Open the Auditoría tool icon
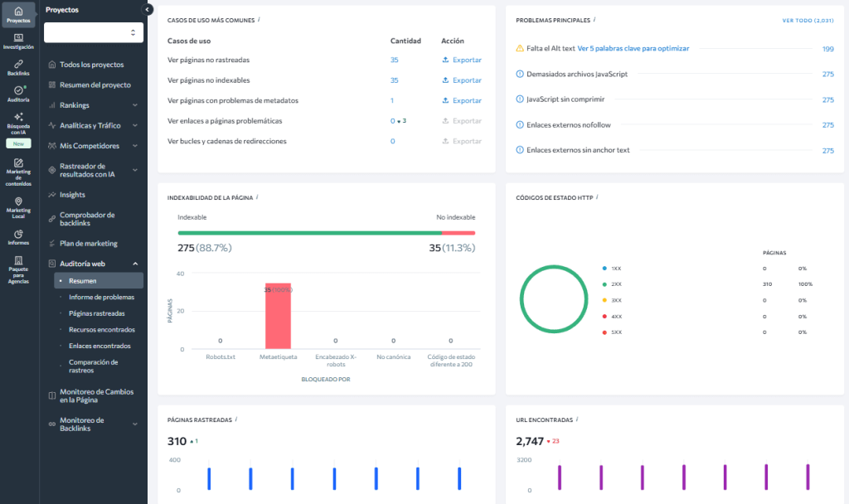This screenshot has width=849, height=504. point(17,94)
